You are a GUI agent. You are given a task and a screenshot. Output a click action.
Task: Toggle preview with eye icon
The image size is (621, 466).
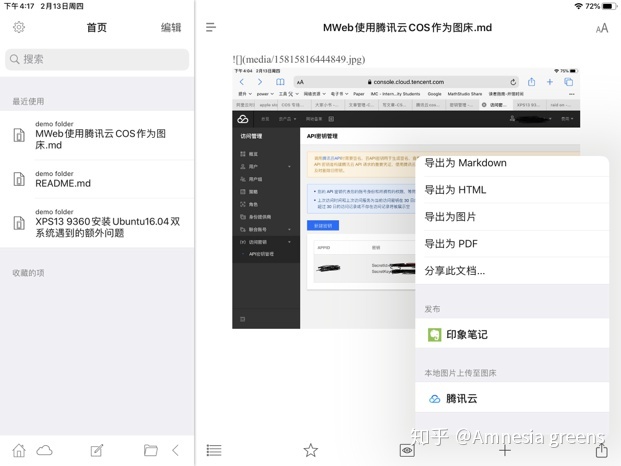click(407, 450)
